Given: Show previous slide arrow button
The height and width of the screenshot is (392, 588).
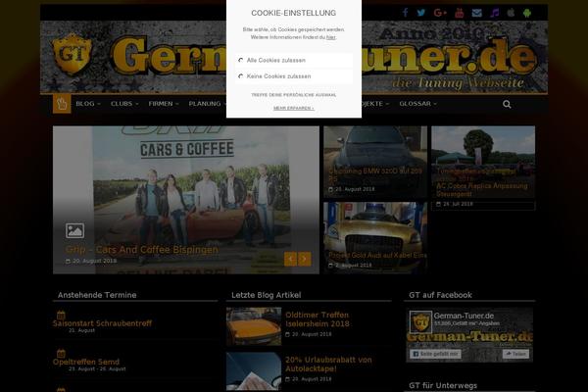Looking at the screenshot, I should [x=290, y=259].
